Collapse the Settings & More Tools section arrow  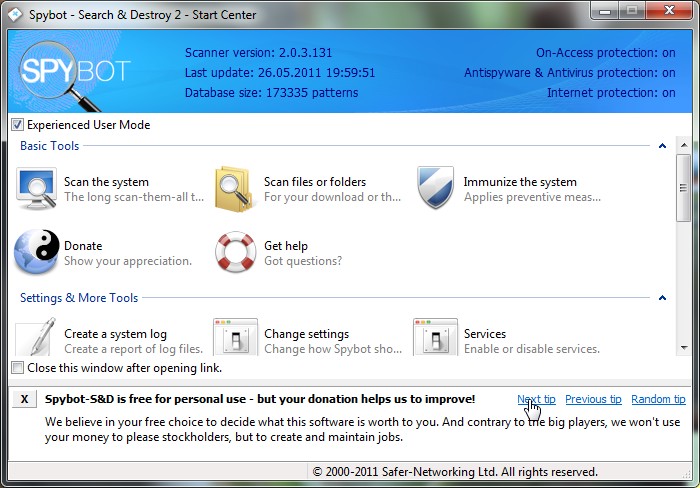click(662, 298)
